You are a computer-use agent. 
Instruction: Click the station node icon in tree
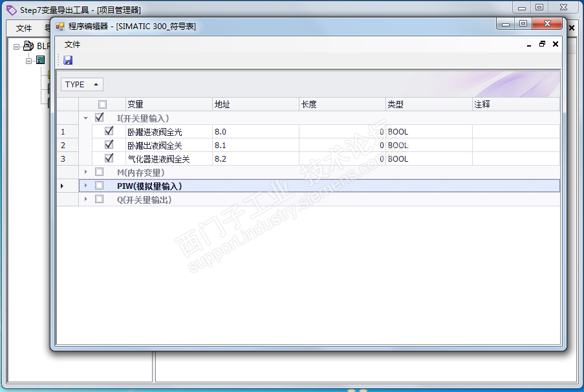(40, 60)
